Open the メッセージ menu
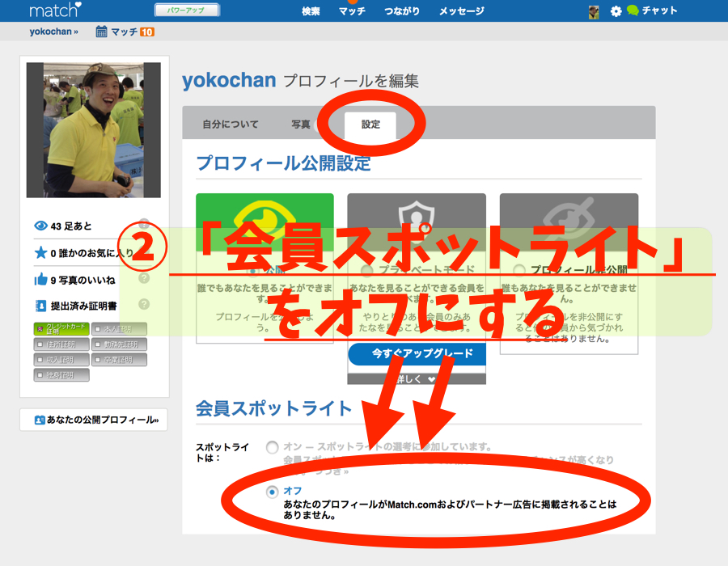Viewport: 728px width, 566px height. 462,11
